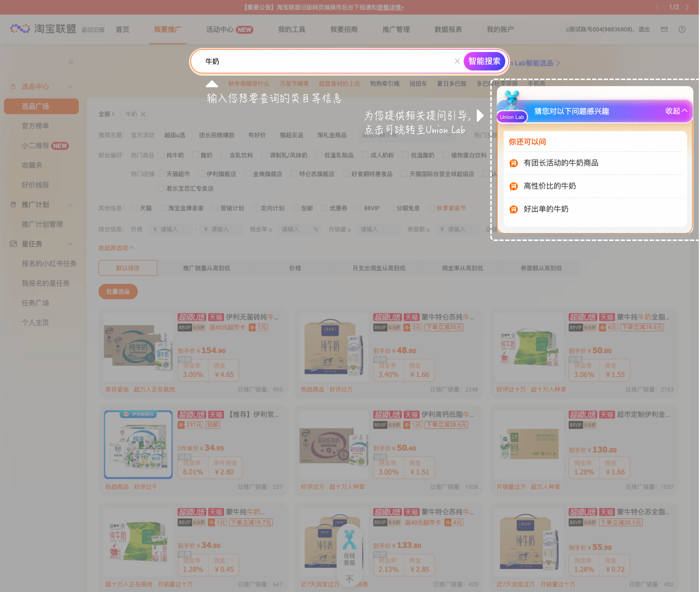Open the 伊利无菌砖纯牛奶 product thumbnail

pyautogui.click(x=138, y=347)
